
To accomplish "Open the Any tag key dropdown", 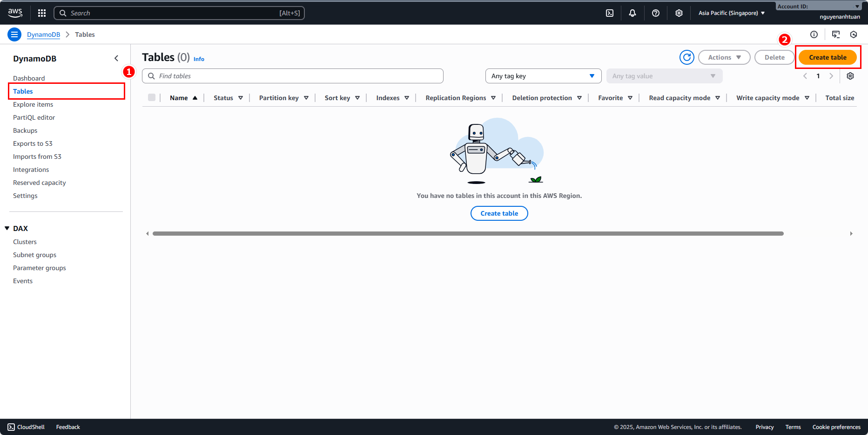I will 543,76.
